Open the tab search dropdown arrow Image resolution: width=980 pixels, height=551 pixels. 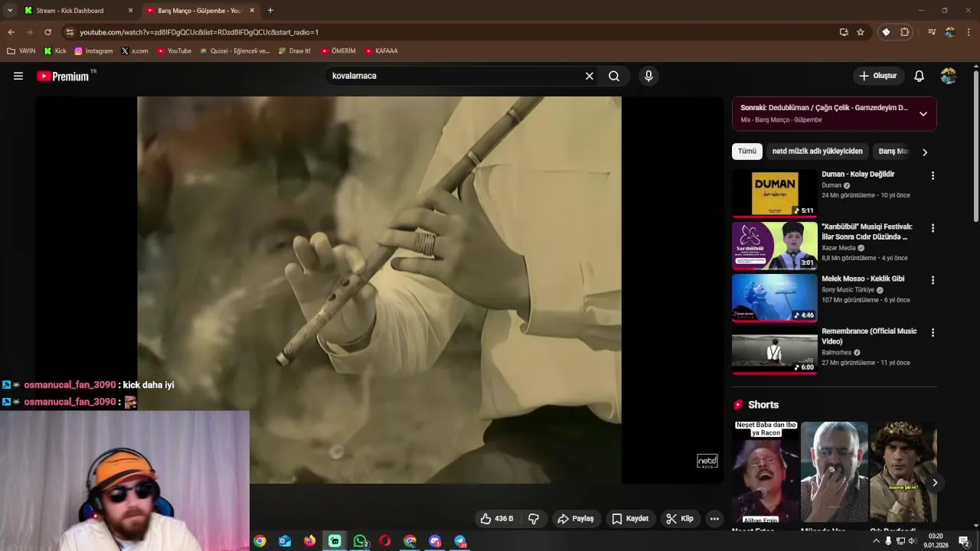tap(9, 11)
